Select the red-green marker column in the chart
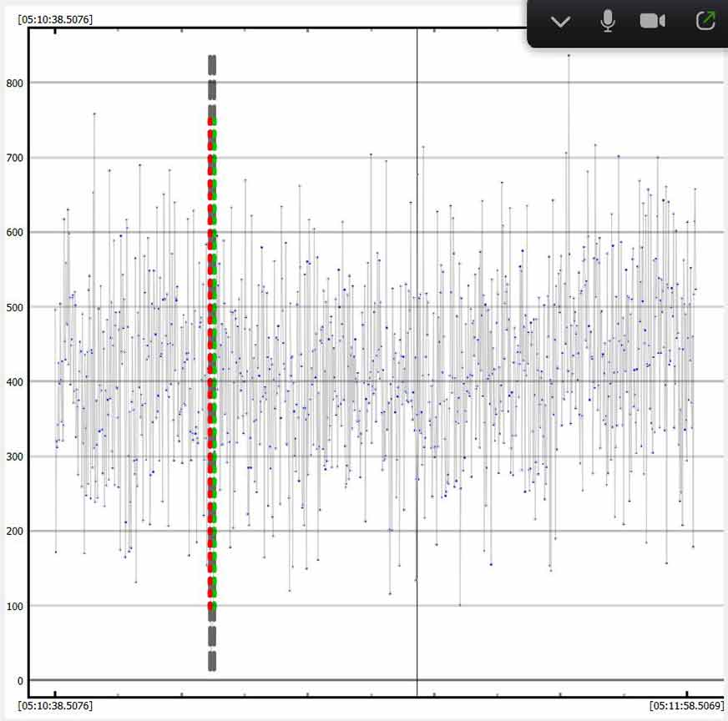 (212, 363)
